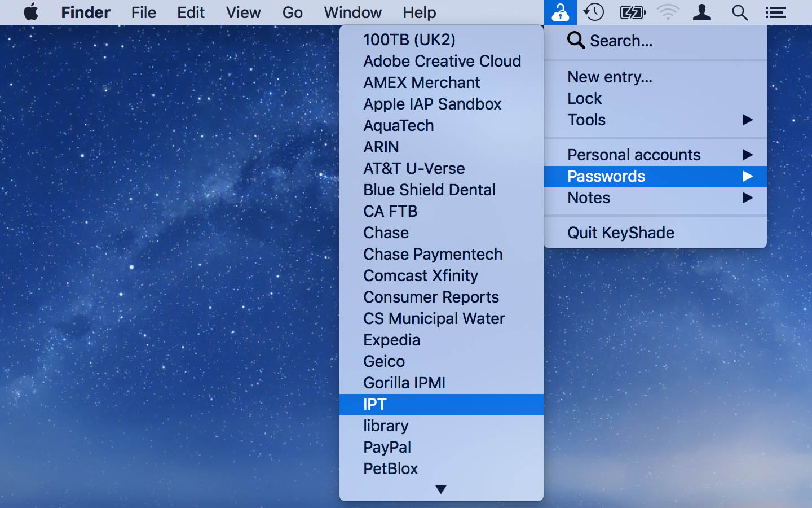Select the AT&T U-Verse entry
Screen dimensions: 812x508
coord(442,168)
